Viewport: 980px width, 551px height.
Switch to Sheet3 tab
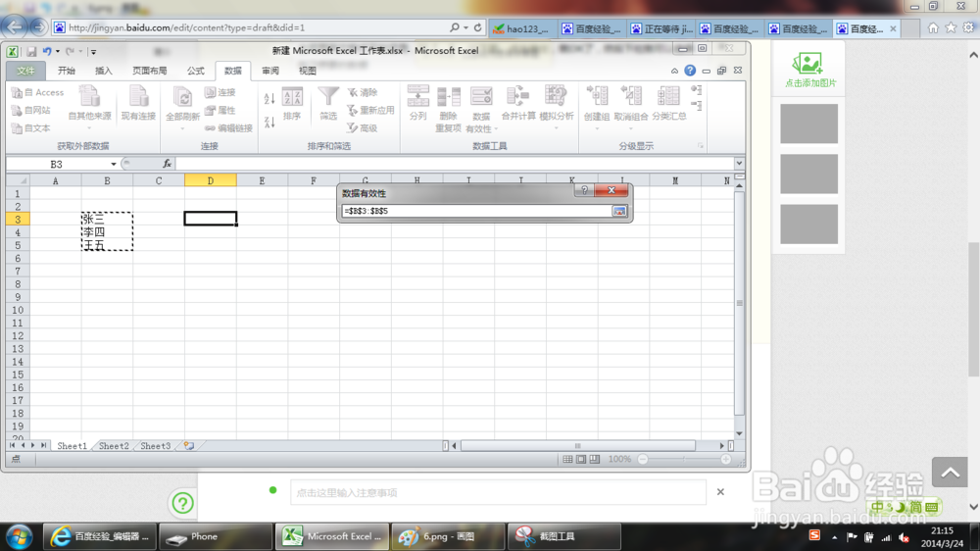point(155,446)
